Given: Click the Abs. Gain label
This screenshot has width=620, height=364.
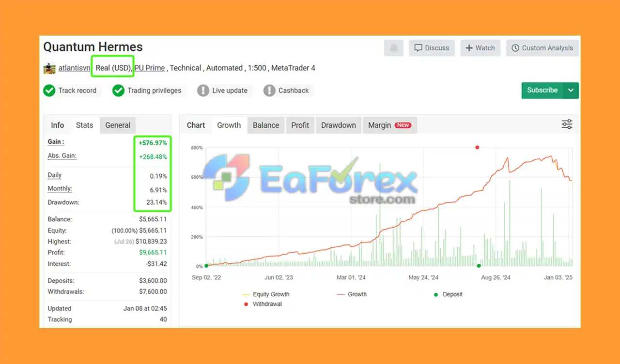Looking at the screenshot, I should tap(62, 156).
